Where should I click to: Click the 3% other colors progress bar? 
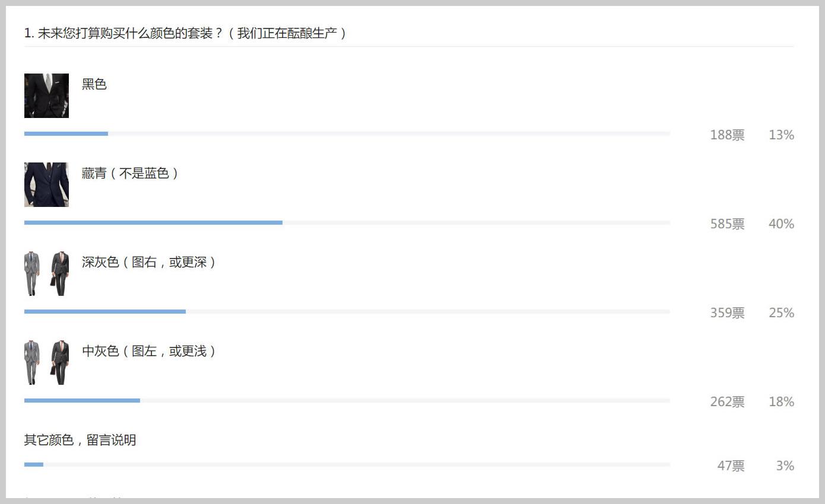pyautogui.click(x=347, y=465)
